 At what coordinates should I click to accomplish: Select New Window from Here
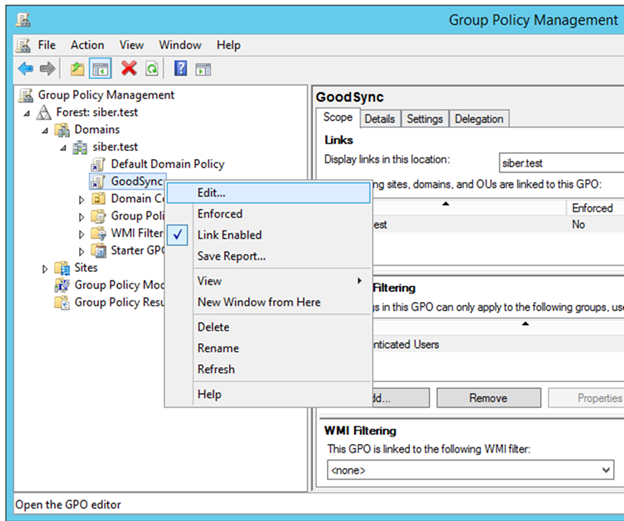[269, 302]
